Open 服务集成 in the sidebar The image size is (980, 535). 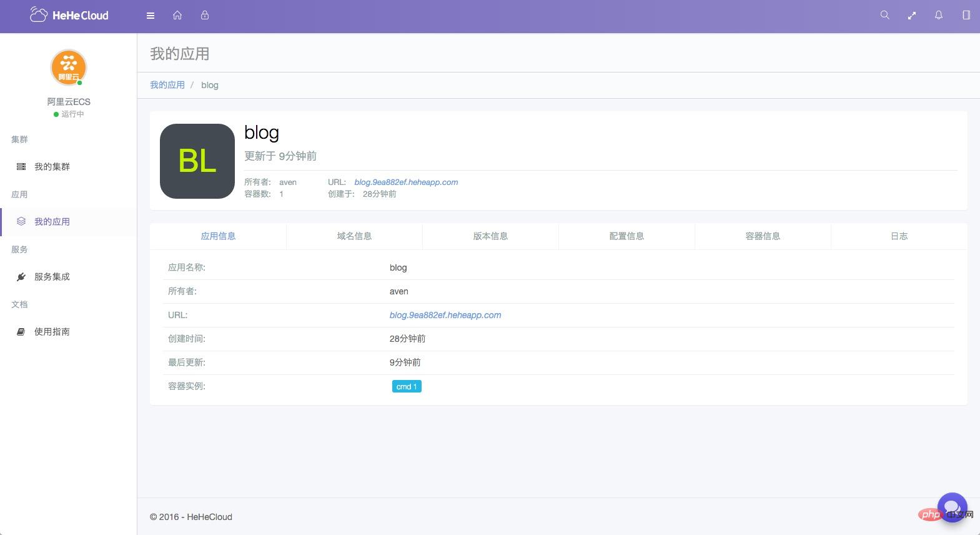[x=52, y=277]
